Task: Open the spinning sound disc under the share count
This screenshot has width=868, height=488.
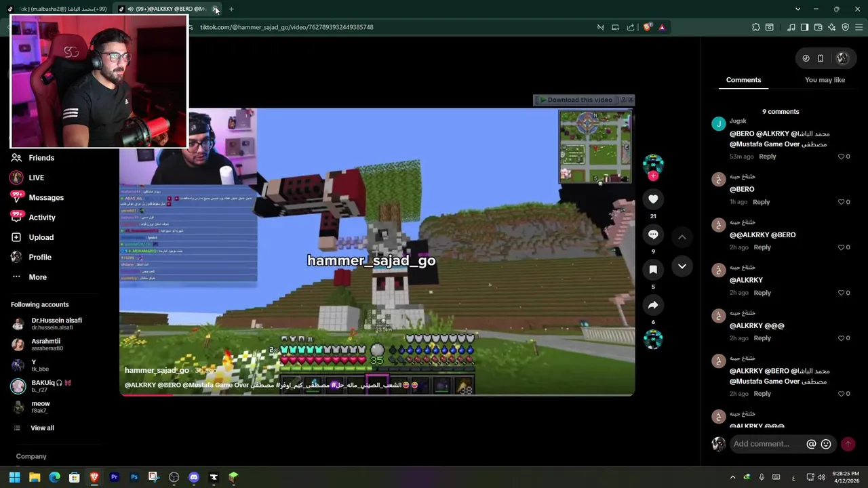Action: (653, 339)
